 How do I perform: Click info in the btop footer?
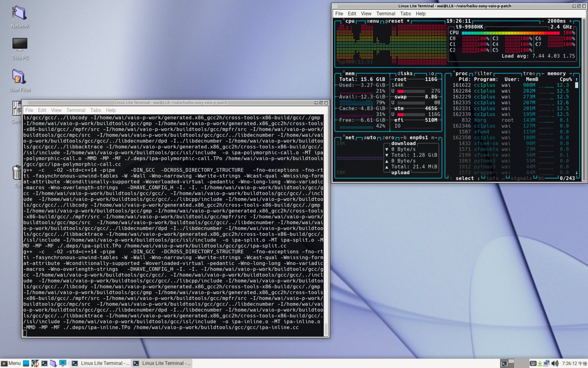[492, 178]
